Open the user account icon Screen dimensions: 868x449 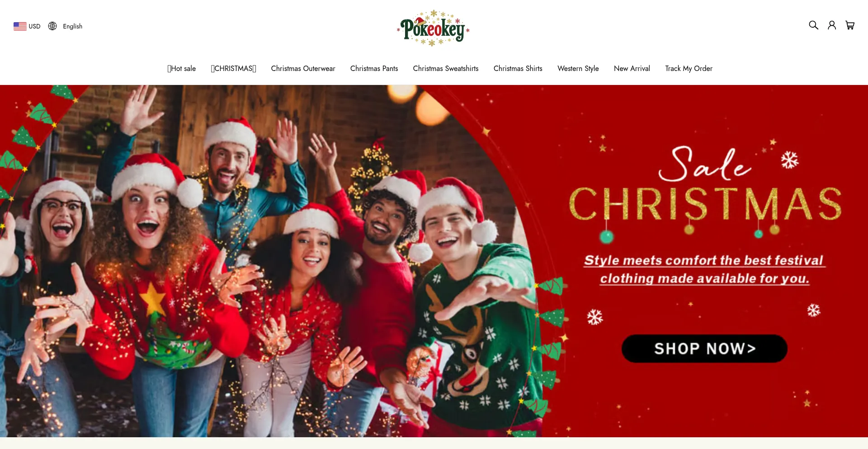point(832,25)
